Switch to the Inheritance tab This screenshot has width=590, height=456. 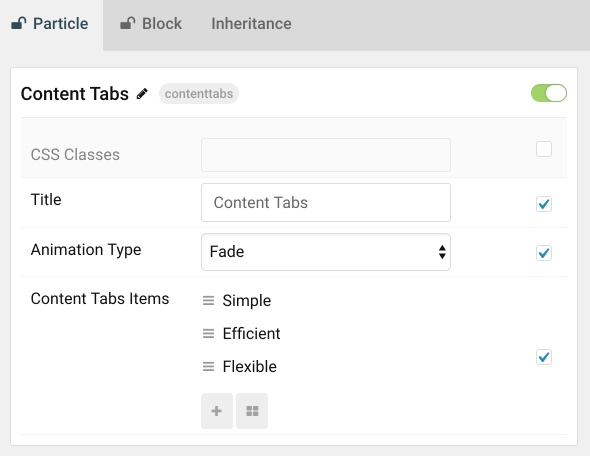click(251, 24)
